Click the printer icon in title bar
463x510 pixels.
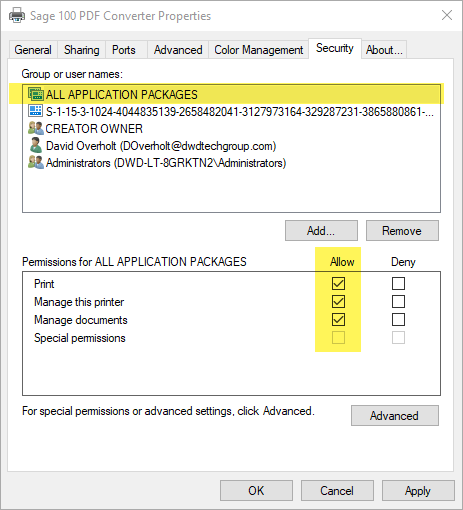point(17,15)
